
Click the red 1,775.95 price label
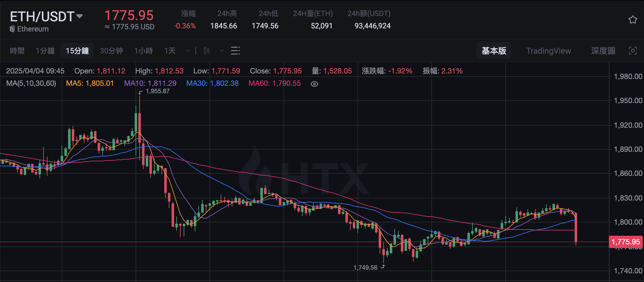click(625, 242)
